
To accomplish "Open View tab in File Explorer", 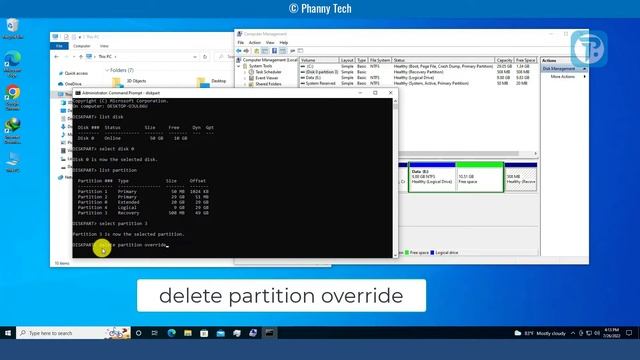I will (104, 46).
